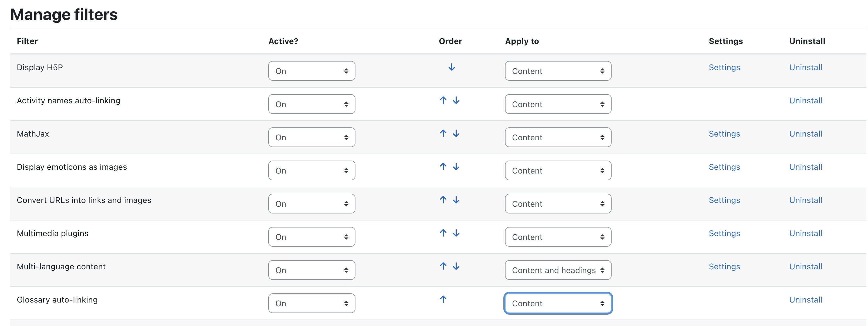Open Content and headings dropdown for Multi-language
Screen dimensions: 868x326
point(558,270)
